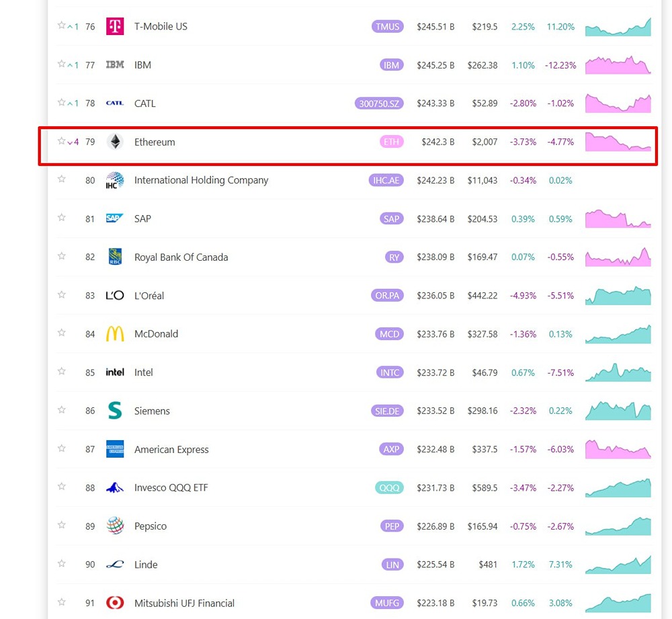Open the Invesco QQQ ETF link
This screenshot has height=619, width=672.
tap(171, 488)
